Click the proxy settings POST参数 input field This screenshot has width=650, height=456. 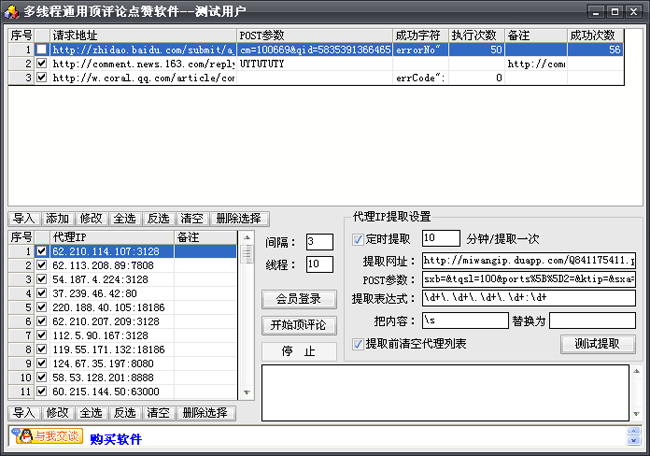[x=529, y=279]
